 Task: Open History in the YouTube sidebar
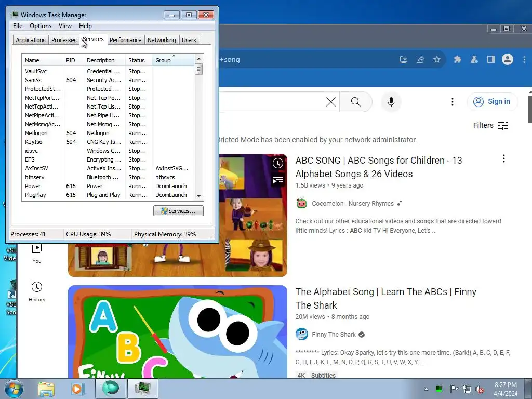[x=37, y=292]
